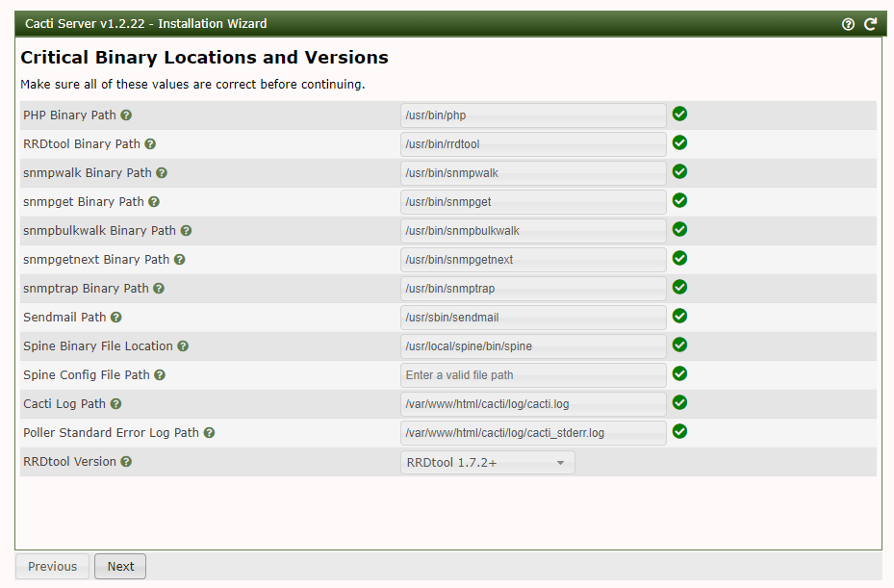Show help for snmpgetnext Binary Path
Viewport: 894px width, 588px height.
click(180, 260)
